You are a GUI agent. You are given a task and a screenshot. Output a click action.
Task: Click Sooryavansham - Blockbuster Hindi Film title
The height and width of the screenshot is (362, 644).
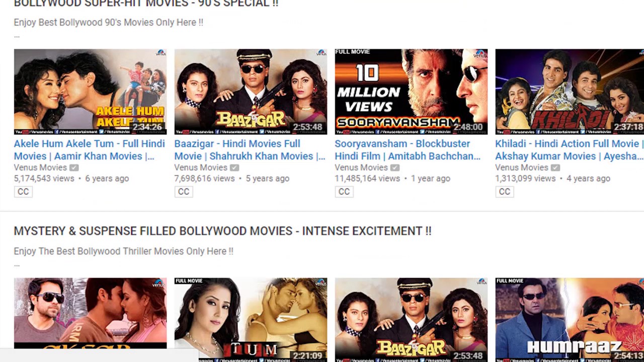point(408,150)
